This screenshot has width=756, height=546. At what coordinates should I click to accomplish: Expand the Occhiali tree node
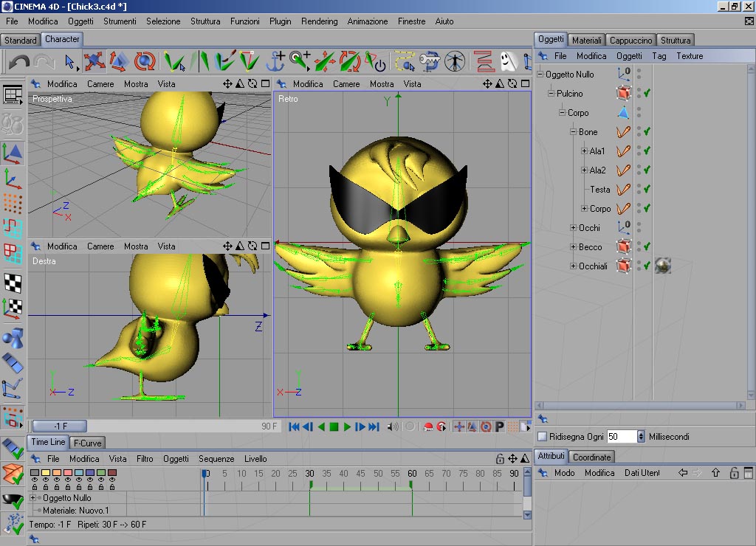point(573,266)
